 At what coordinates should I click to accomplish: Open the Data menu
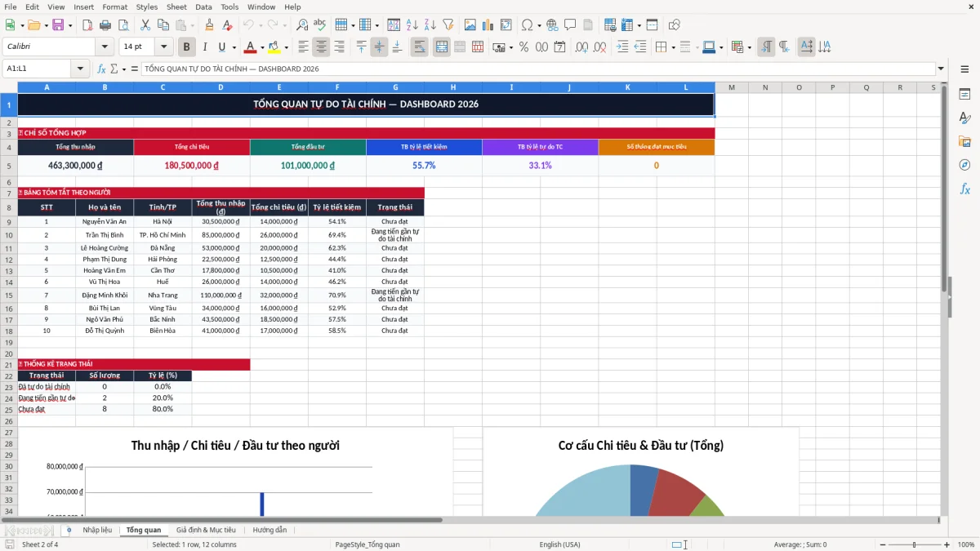[x=203, y=7]
